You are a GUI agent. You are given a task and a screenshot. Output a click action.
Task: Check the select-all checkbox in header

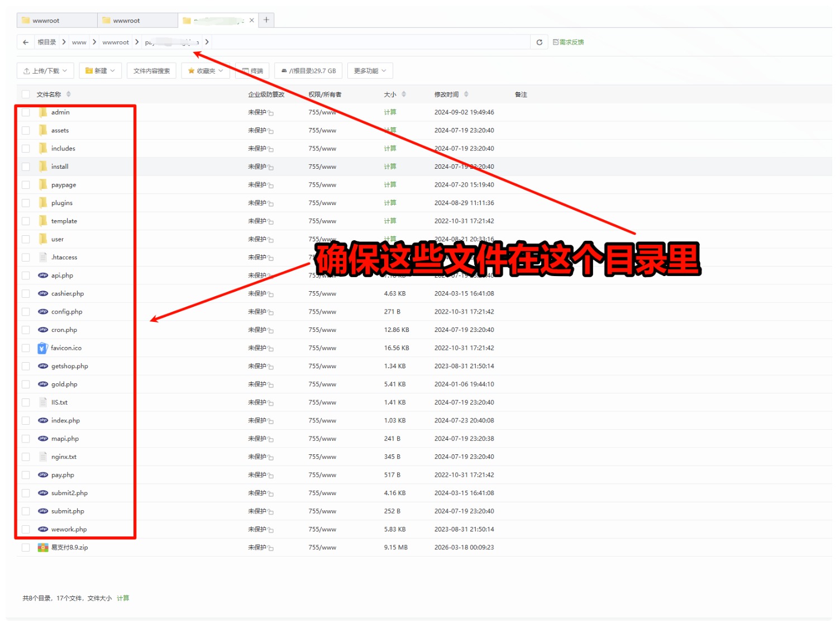pyautogui.click(x=26, y=94)
